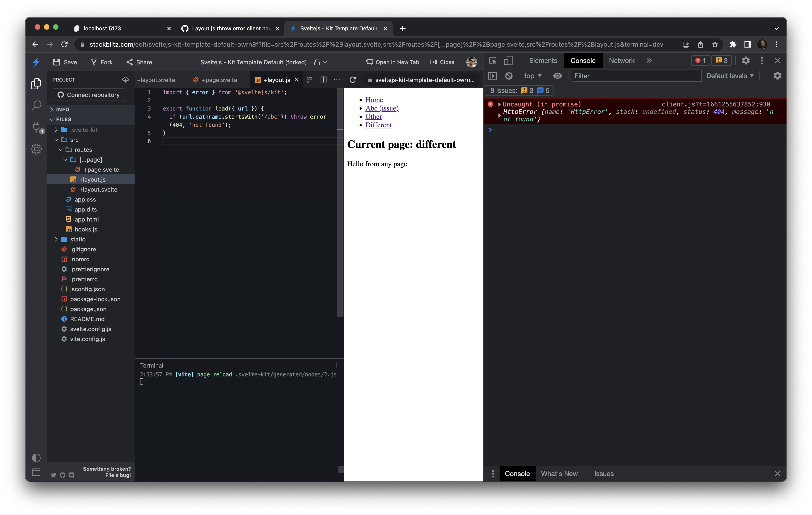Toggle the editor theme with the contrast icon

(x=36, y=458)
